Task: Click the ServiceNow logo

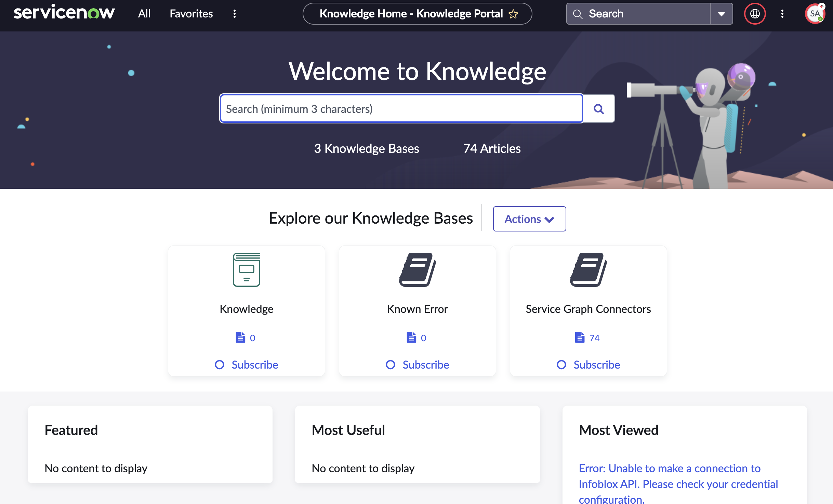Action: pos(64,13)
